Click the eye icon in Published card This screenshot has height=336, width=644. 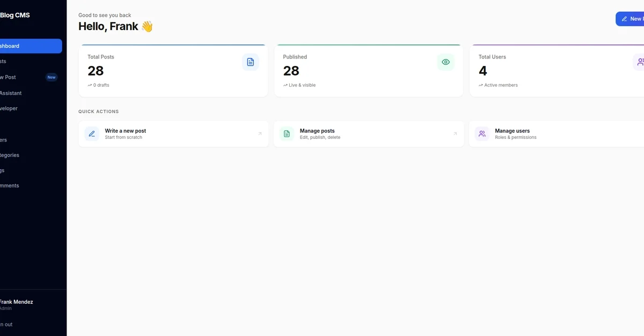(x=445, y=62)
